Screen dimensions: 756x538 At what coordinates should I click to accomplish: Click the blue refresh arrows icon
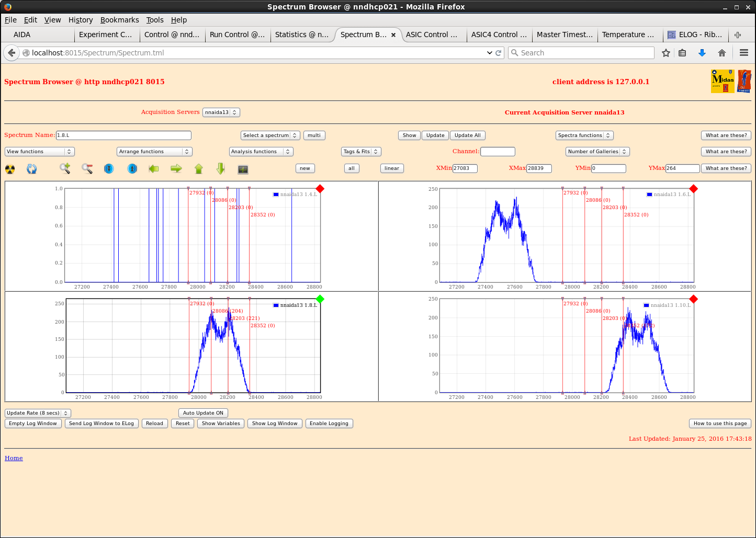[32, 169]
